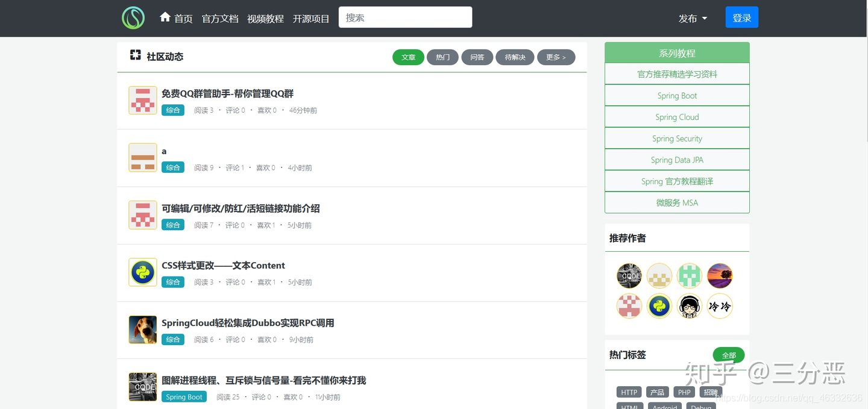Open post 可编辑/可修改/防红/活短链接功能介绍
Screen dimensions: 868x409
(x=241, y=208)
